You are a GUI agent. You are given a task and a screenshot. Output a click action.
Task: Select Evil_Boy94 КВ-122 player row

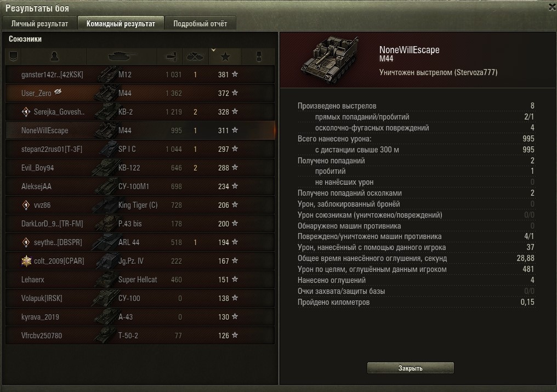(140, 168)
